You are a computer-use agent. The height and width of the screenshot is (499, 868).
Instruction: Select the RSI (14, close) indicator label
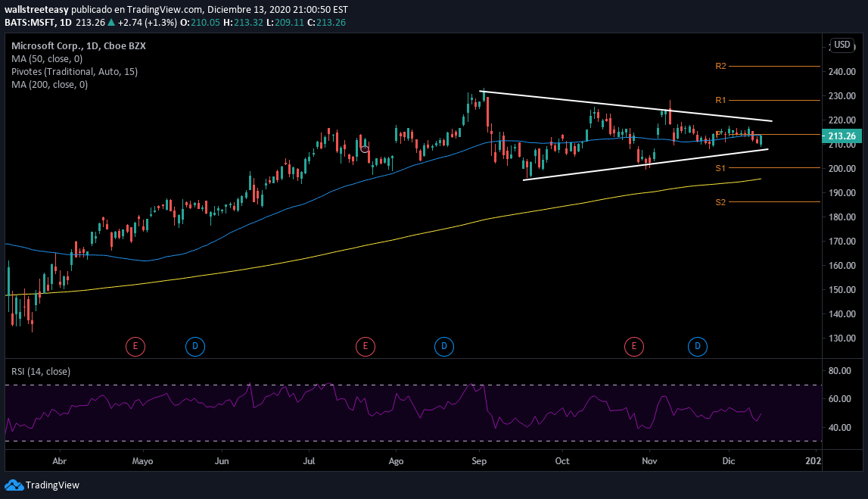tap(41, 372)
